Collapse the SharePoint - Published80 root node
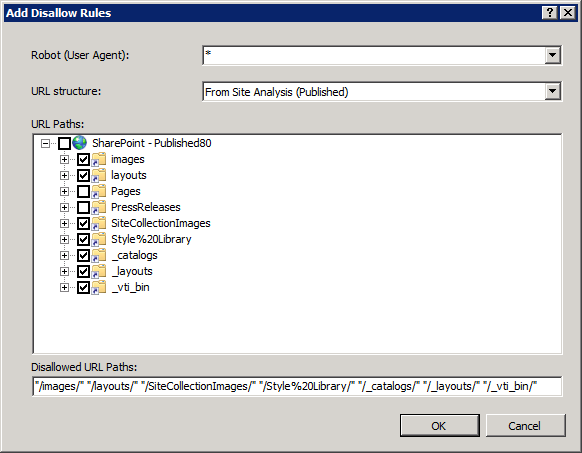The image size is (582, 453). pyautogui.click(x=45, y=143)
